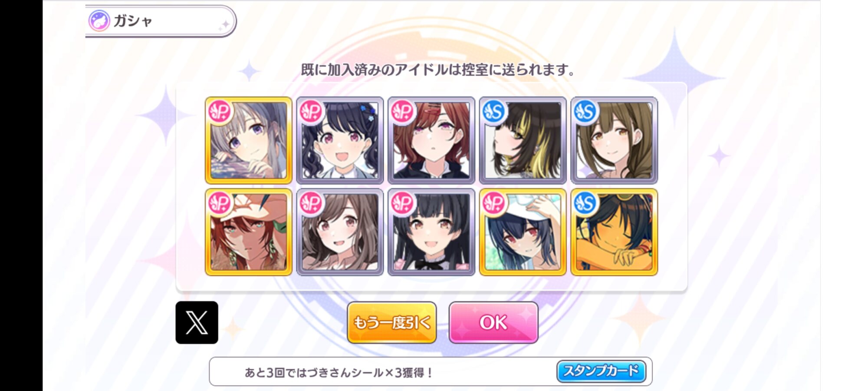This screenshot has width=868, height=391.
Task: Select the brown long-haired smiling girl card
Action: point(340,232)
